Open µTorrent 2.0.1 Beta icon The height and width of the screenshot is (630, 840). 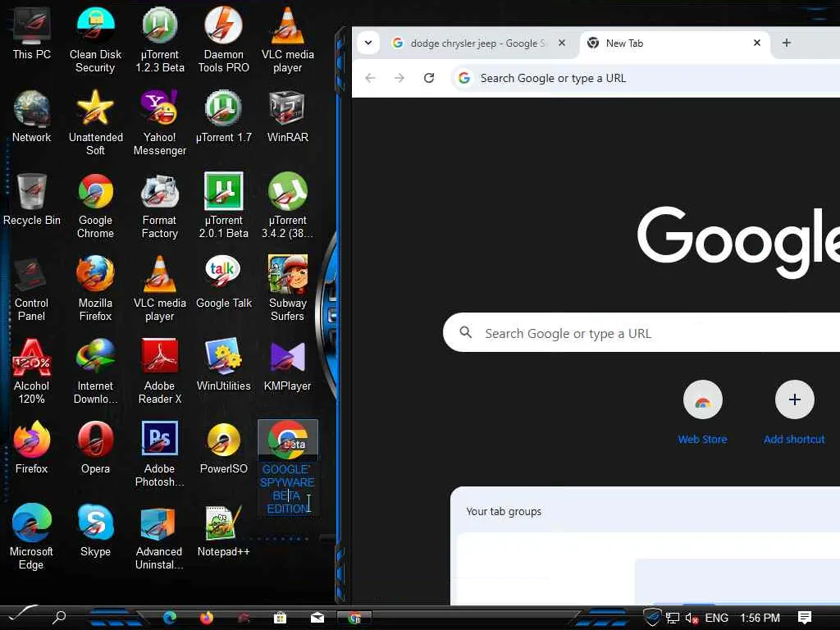[x=223, y=205]
